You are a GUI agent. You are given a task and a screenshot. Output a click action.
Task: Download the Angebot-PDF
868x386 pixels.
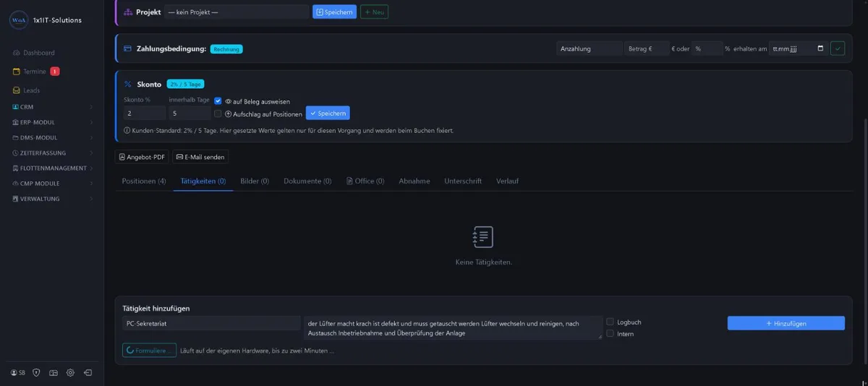pyautogui.click(x=142, y=157)
